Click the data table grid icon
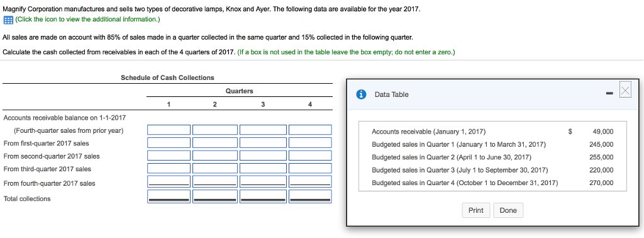Screen dimensions: 644x238 8,20
